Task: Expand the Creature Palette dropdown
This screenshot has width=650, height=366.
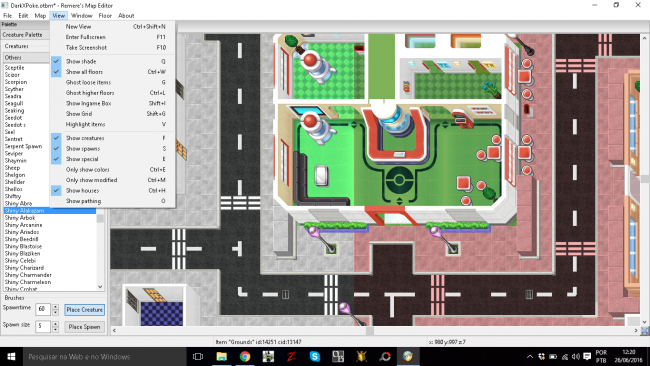Action: click(25, 35)
